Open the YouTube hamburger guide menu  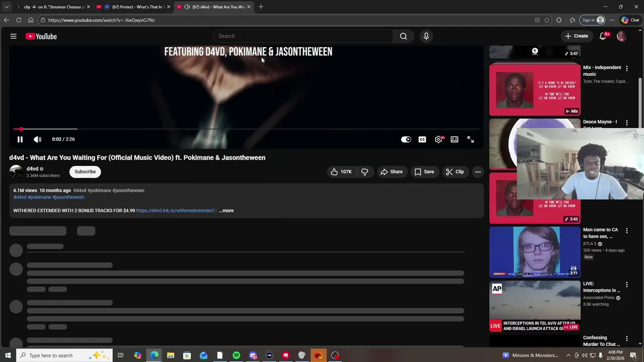14,36
